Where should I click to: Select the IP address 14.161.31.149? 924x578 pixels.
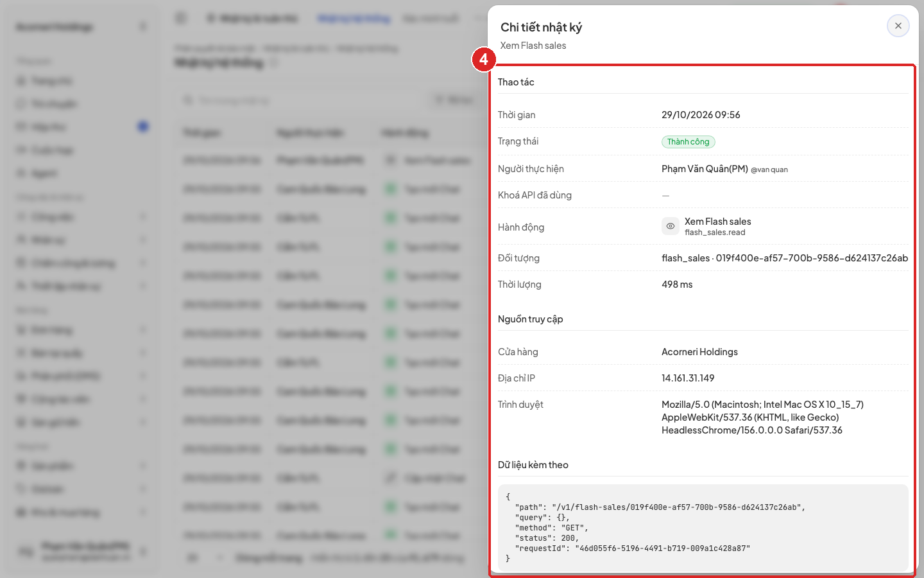tap(688, 378)
